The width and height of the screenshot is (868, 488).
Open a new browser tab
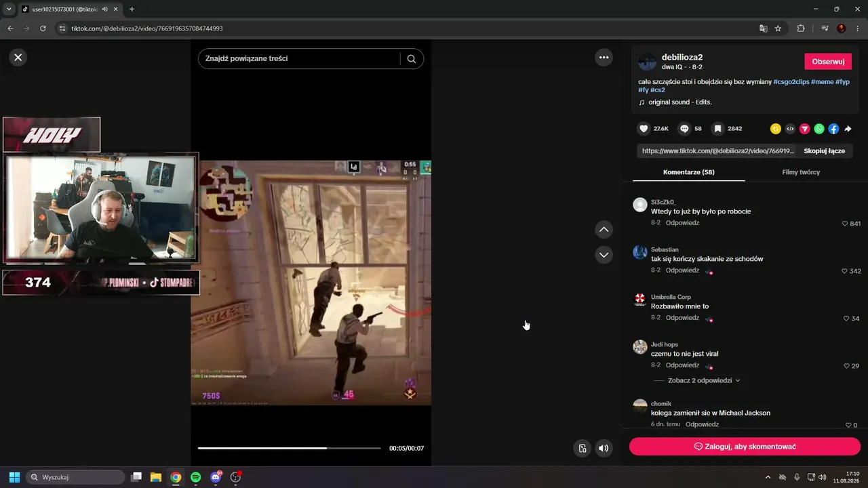coord(132,9)
